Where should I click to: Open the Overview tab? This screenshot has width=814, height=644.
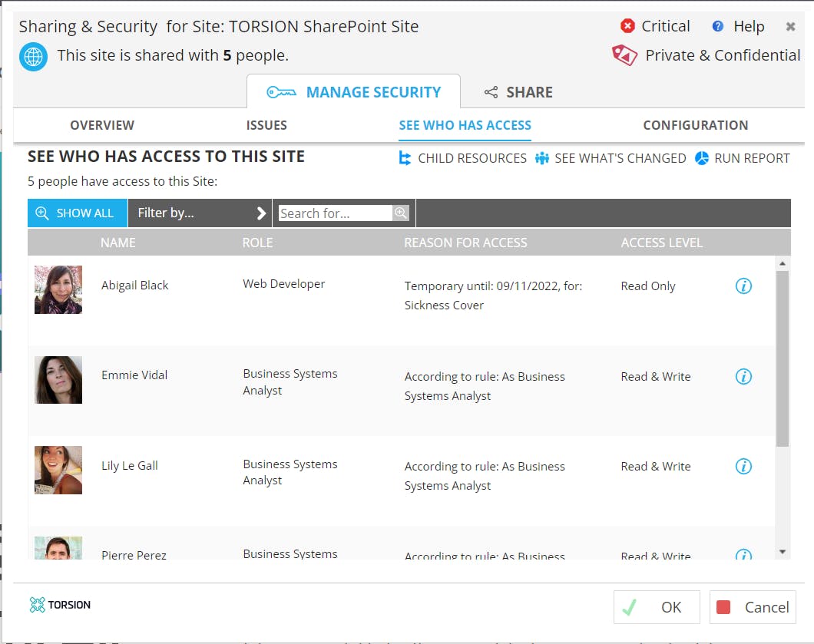(102, 125)
